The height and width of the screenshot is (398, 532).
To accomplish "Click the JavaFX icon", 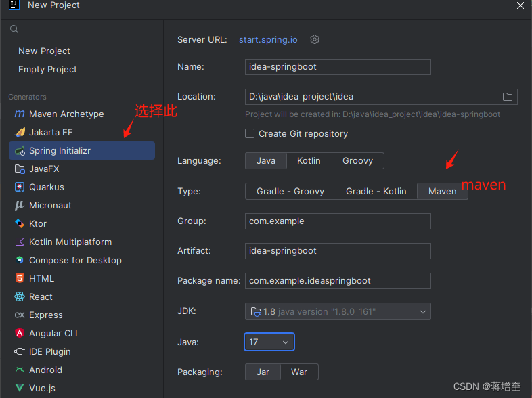I will [x=20, y=169].
